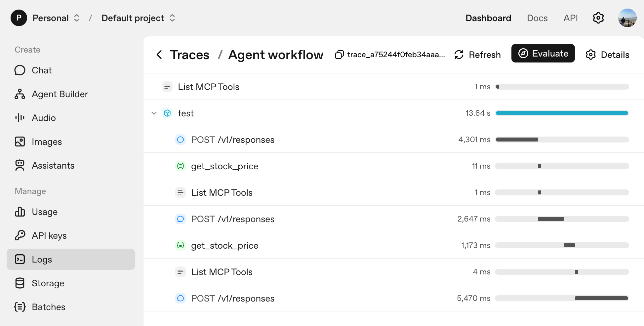Click the blue test duration timeline bar
The width and height of the screenshot is (644, 326).
click(x=562, y=113)
